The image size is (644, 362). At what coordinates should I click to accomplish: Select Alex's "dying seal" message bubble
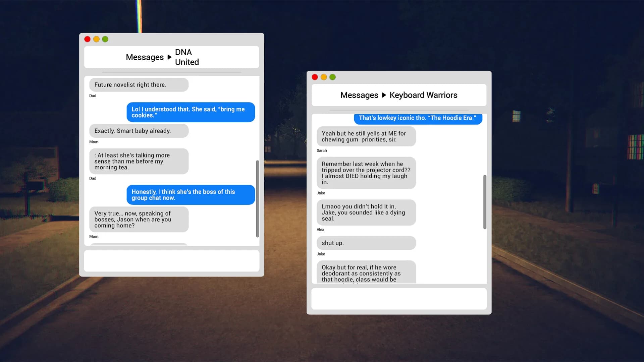(366, 213)
